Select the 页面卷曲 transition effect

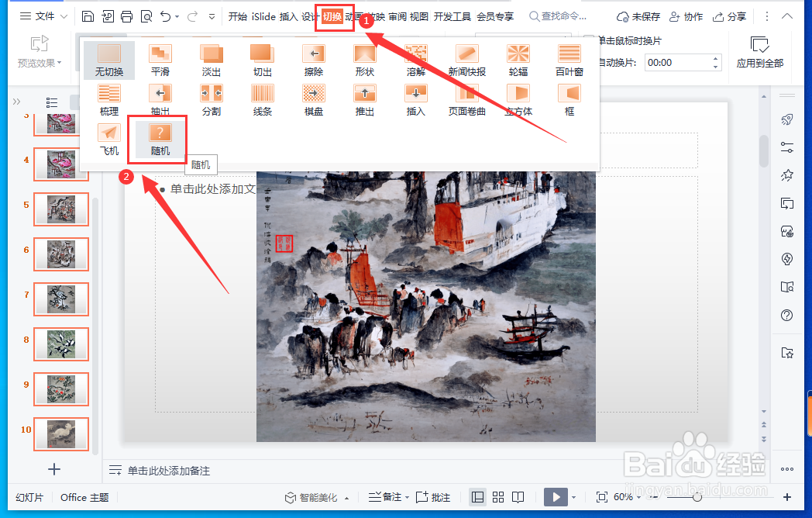(466, 100)
